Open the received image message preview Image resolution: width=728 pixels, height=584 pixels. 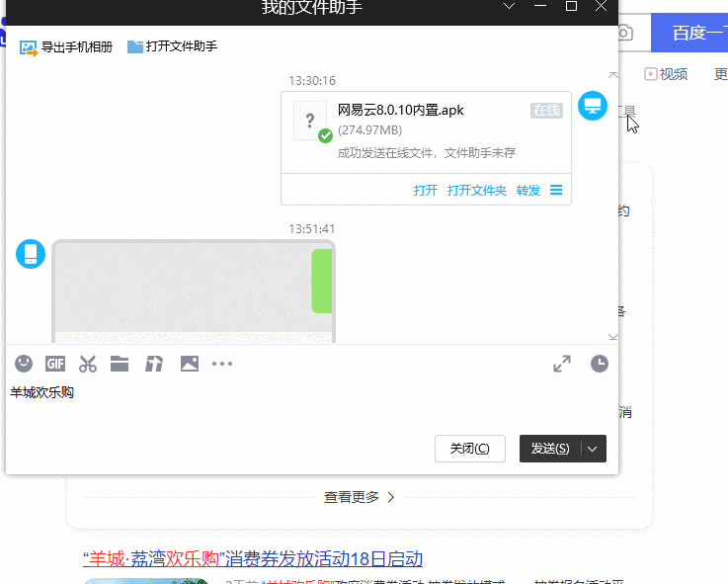[194, 292]
